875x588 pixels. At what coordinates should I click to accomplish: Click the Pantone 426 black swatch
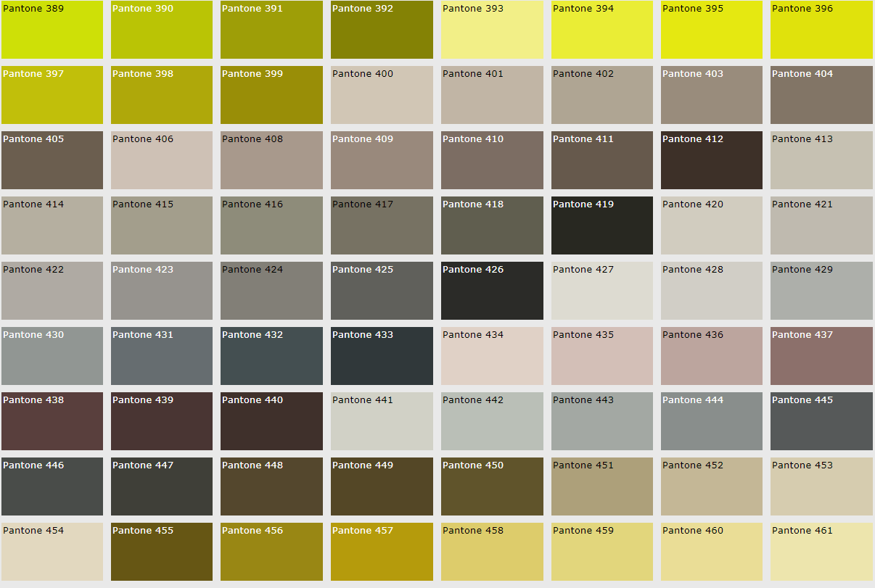(492, 291)
